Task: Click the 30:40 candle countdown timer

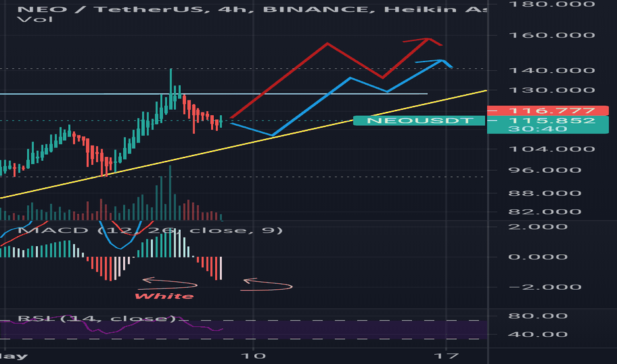Action: pos(538,129)
